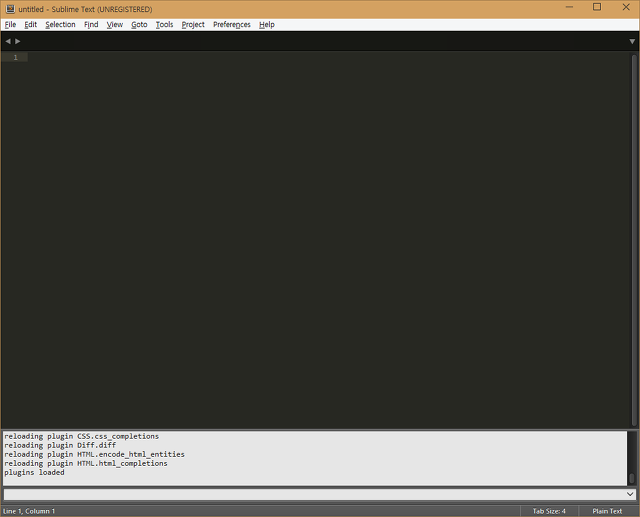Focus the console command input field

pyautogui.click(x=313, y=495)
